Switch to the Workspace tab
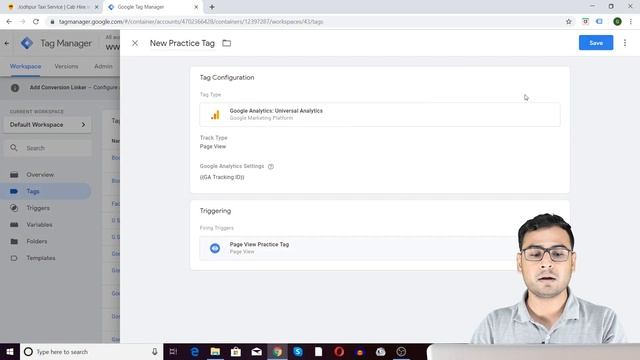 (x=25, y=66)
